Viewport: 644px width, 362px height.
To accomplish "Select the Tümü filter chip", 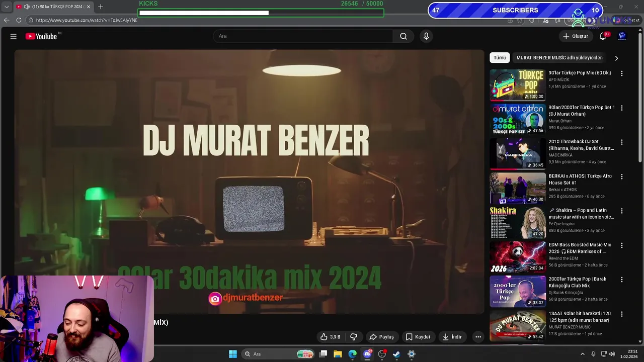I will [500, 58].
